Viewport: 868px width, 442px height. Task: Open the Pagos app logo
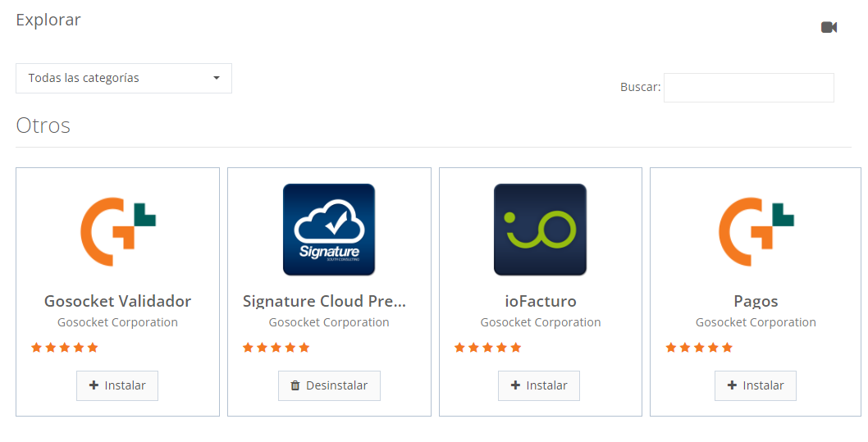click(x=756, y=230)
